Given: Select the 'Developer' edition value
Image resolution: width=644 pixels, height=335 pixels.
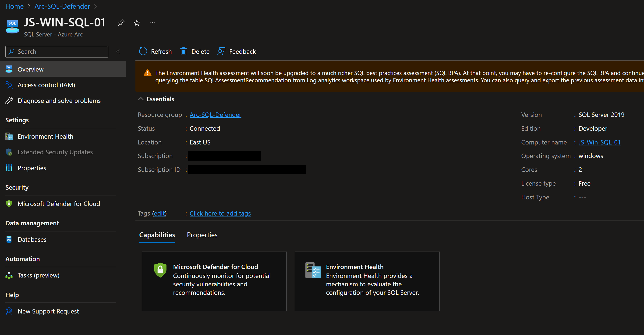Looking at the screenshot, I should pyautogui.click(x=593, y=128).
